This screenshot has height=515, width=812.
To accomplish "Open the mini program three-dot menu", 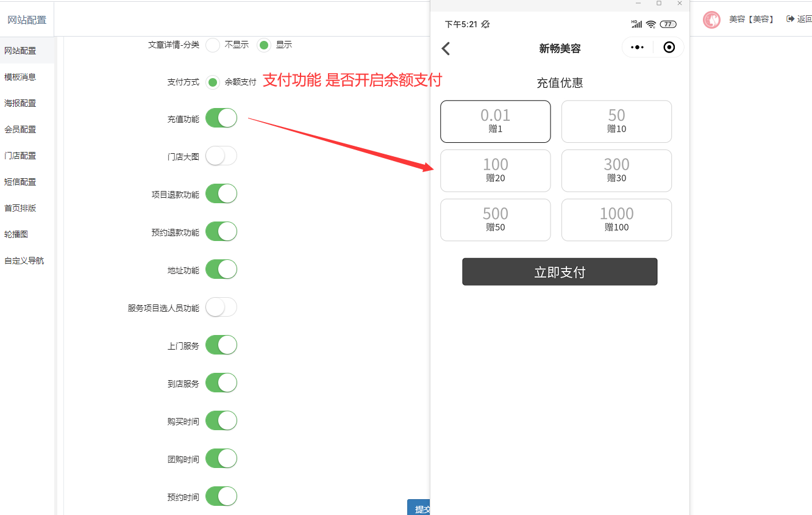I will click(637, 48).
